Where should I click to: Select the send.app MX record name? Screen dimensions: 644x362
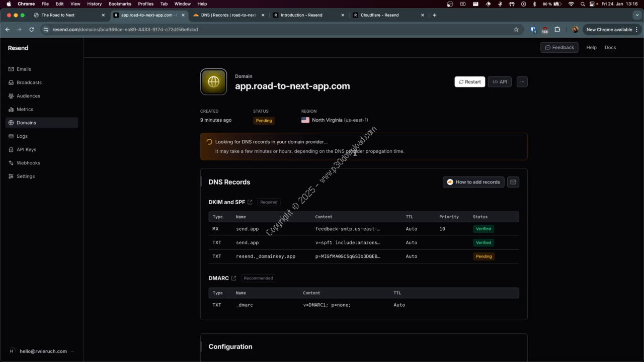pyautogui.click(x=247, y=229)
